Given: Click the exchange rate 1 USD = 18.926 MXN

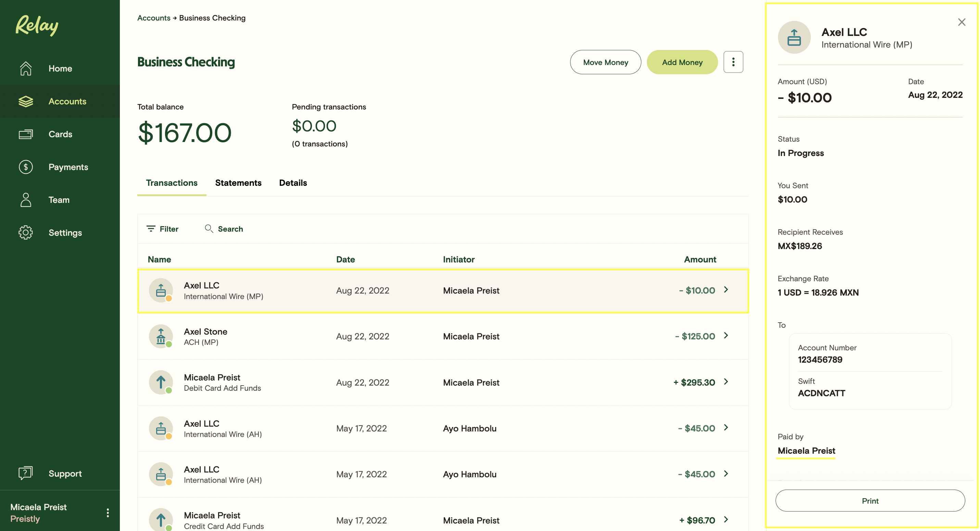Looking at the screenshot, I should [818, 293].
